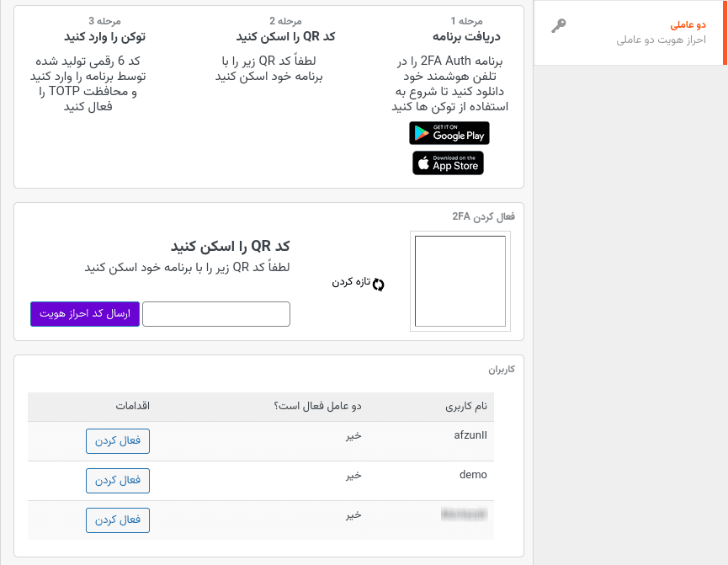
Task: Click the refresh arrows icon beside تازه کردن
Action: pos(379,285)
